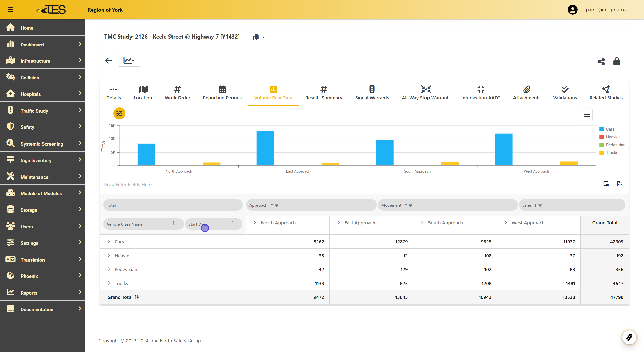Click the back arrow icon

tap(109, 61)
